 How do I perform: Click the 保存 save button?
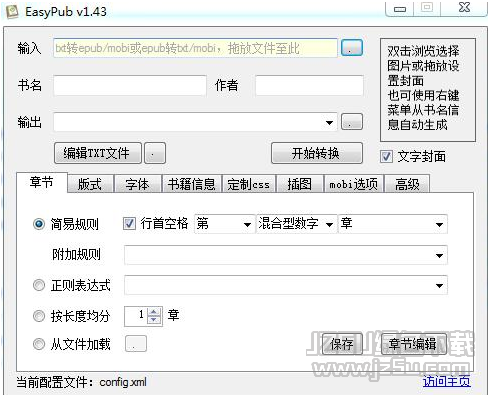pyautogui.click(x=342, y=344)
